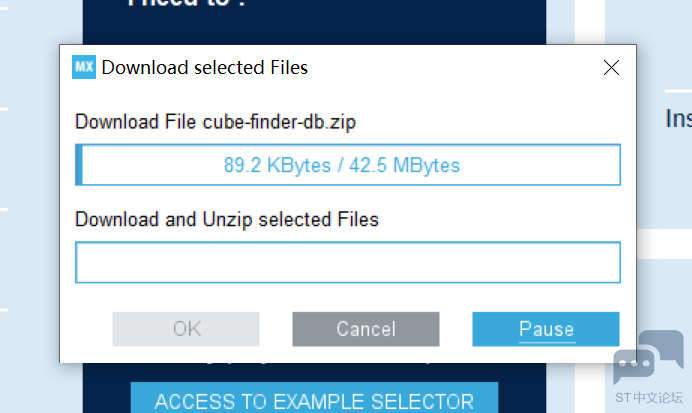Click the 89.2 KBytes / 42.5 MBytes text
The width and height of the screenshot is (692, 413).
pos(342,165)
